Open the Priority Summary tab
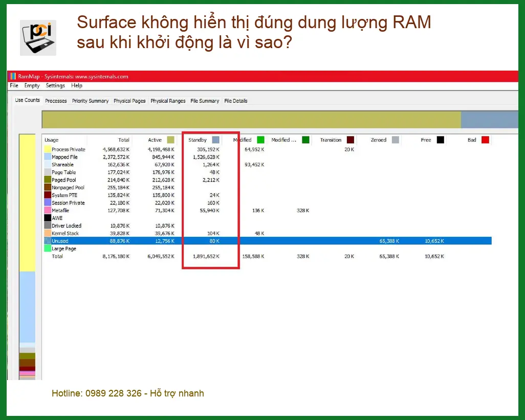 point(91,101)
